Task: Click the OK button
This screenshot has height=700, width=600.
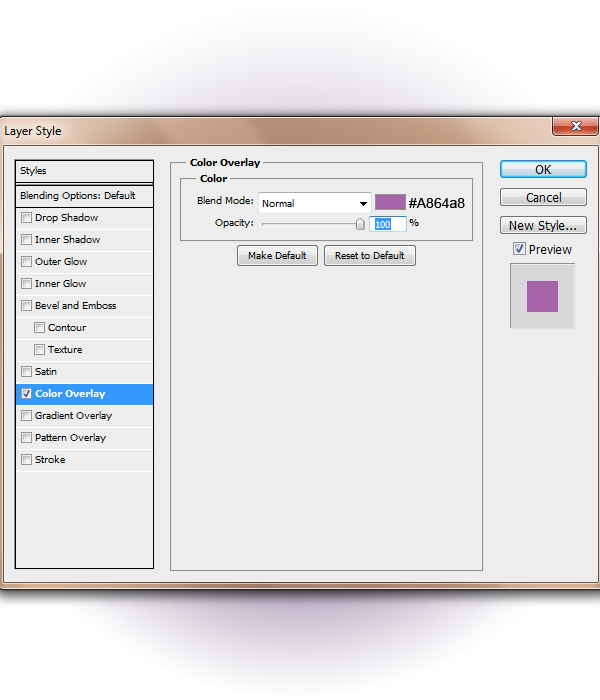Action: point(543,170)
